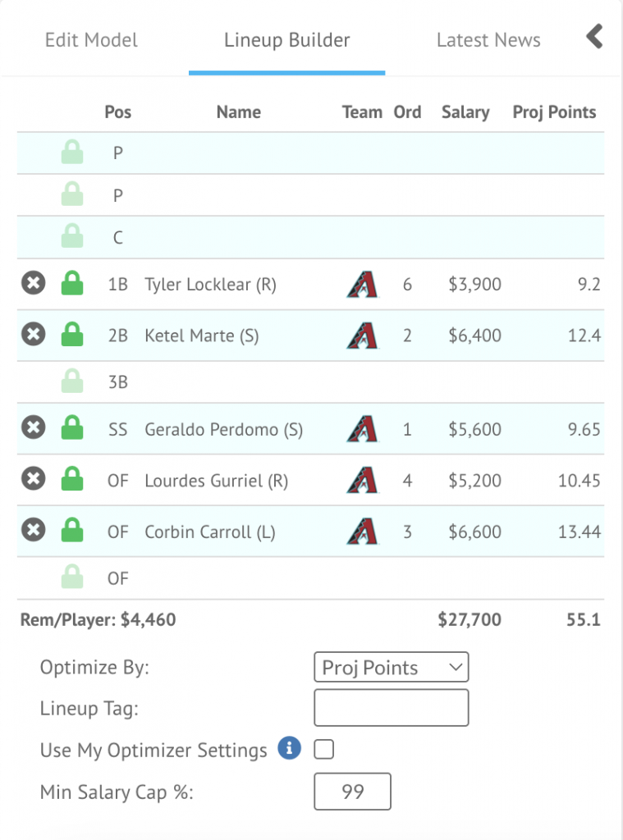The height and width of the screenshot is (840, 623).
Task: Remove Ketel Marte from the lineup
Action: [33, 335]
